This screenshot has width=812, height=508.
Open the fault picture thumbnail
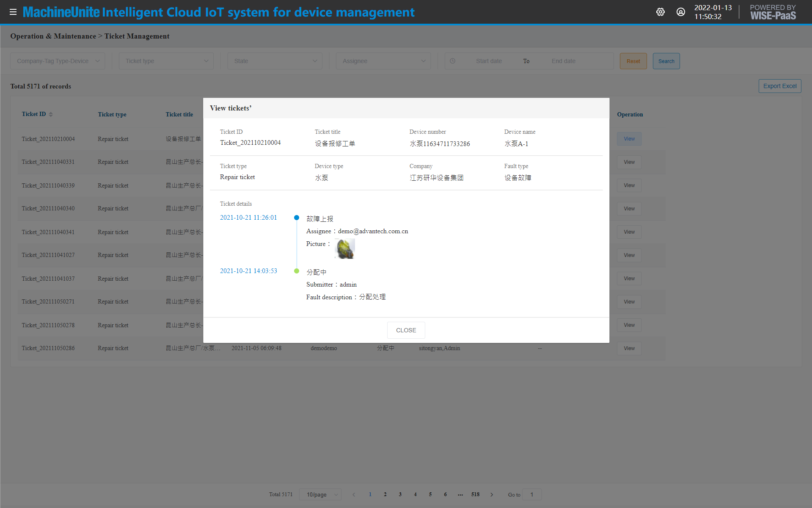coord(345,248)
